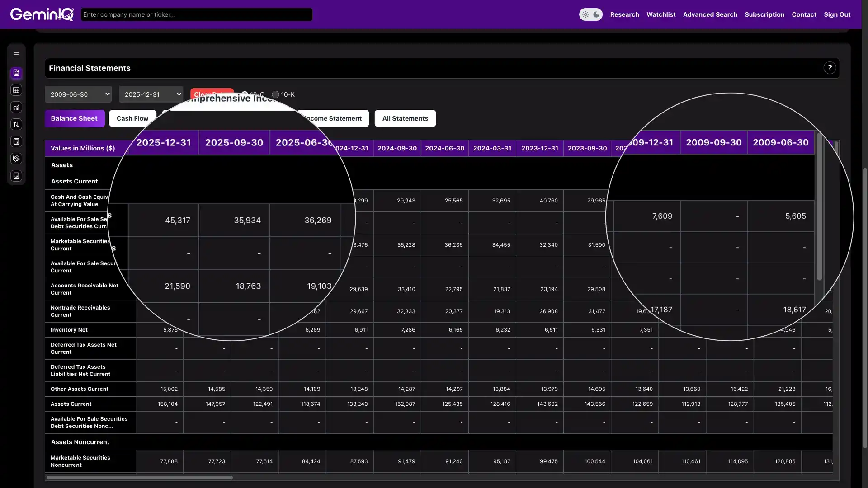Open the 2009-06-30 start date dropdown
The width and height of the screenshot is (868, 488).
click(78, 94)
